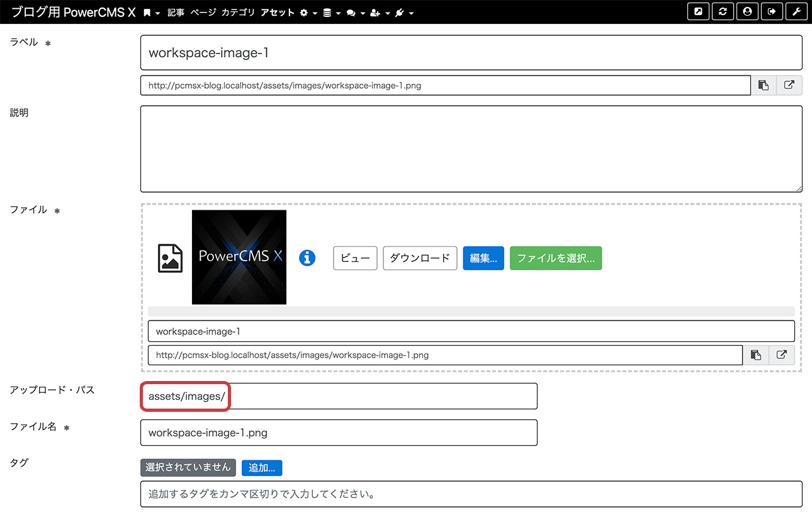Click the ラベル field label text
The height and width of the screenshot is (517, 812).
click(24, 42)
